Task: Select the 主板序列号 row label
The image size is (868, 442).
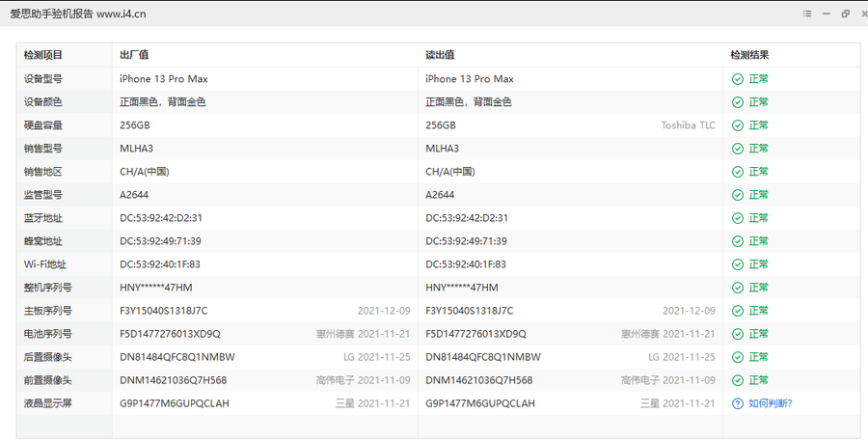Action: pyautogui.click(x=47, y=311)
